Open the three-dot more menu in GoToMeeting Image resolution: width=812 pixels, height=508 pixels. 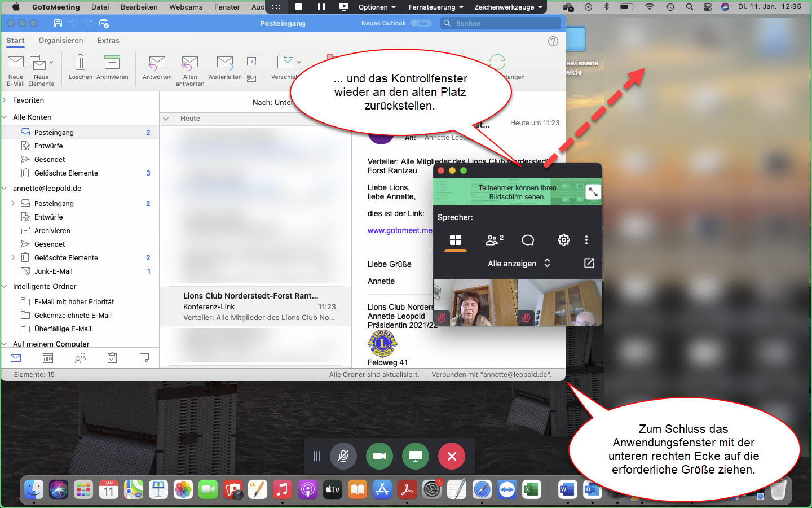pos(586,240)
